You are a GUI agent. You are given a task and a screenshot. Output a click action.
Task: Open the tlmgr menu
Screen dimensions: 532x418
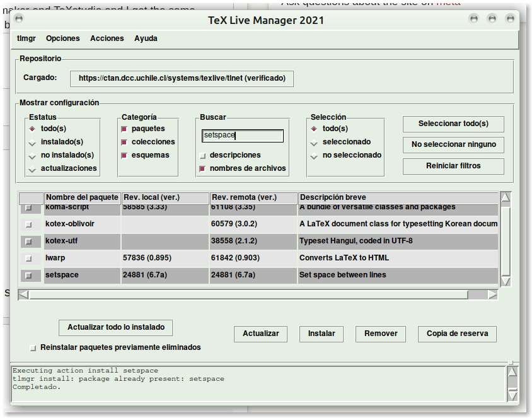coord(26,38)
